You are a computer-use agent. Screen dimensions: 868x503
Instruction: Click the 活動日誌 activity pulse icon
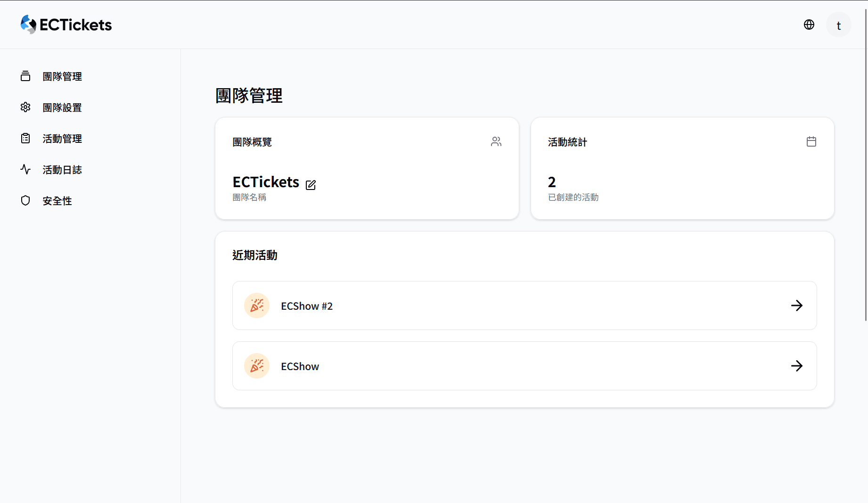click(x=25, y=169)
